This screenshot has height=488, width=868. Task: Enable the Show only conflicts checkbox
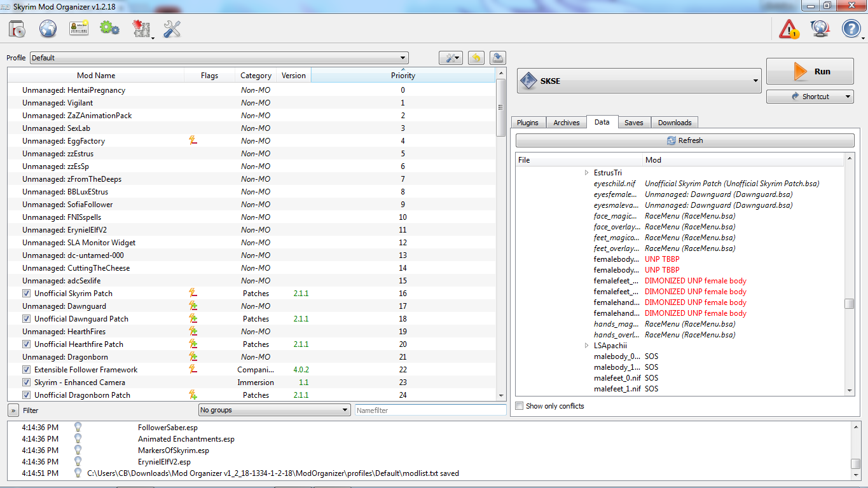click(520, 406)
